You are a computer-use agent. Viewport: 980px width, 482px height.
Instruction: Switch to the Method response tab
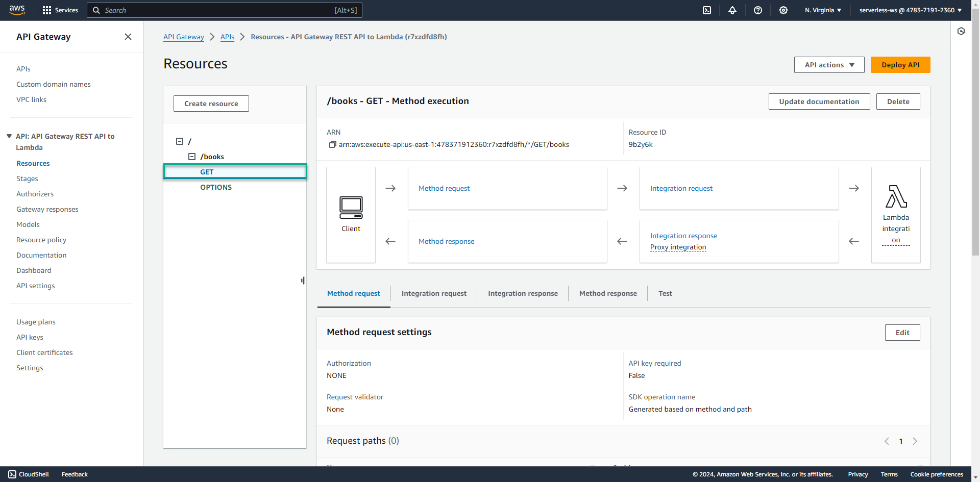coord(608,293)
